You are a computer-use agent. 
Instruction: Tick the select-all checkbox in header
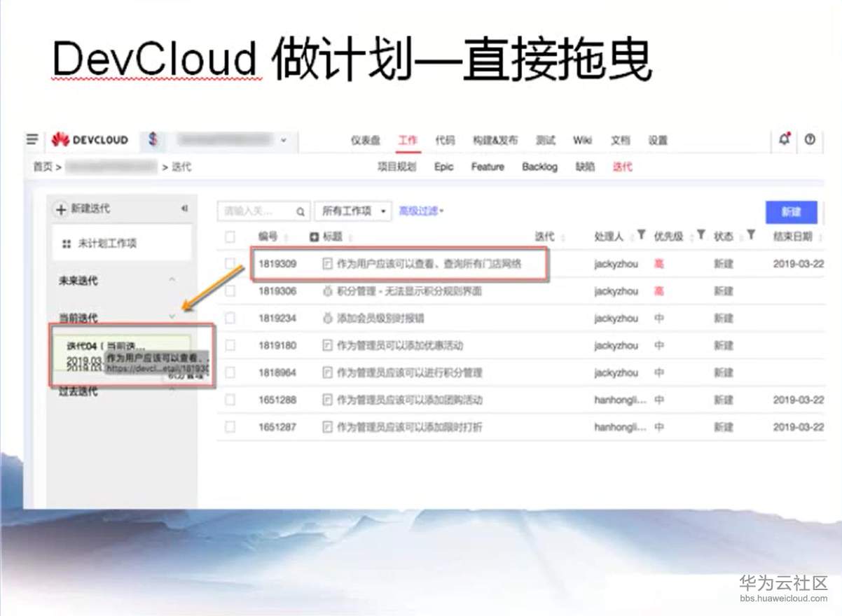230,237
